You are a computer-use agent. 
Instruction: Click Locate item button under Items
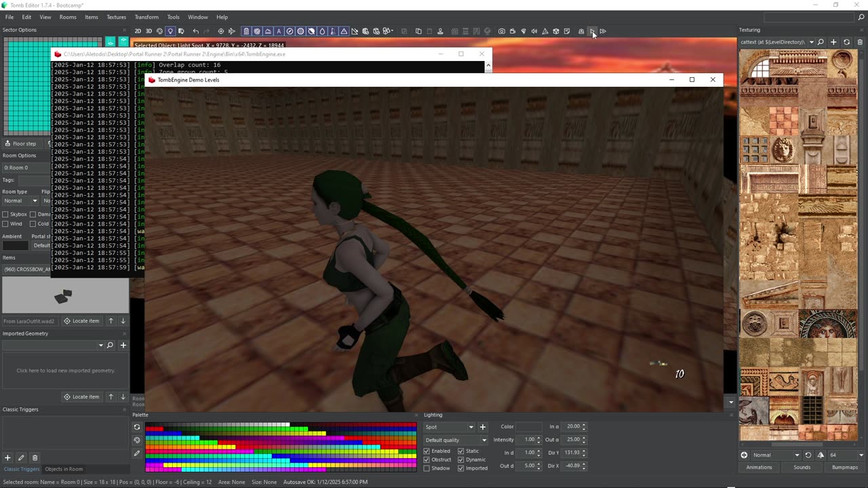(x=81, y=321)
